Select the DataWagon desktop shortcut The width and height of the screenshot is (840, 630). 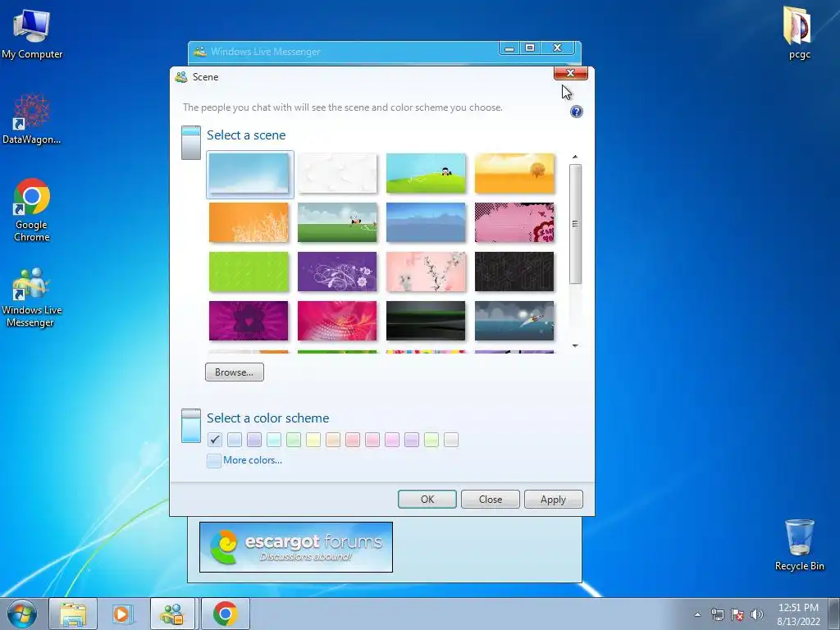32,118
